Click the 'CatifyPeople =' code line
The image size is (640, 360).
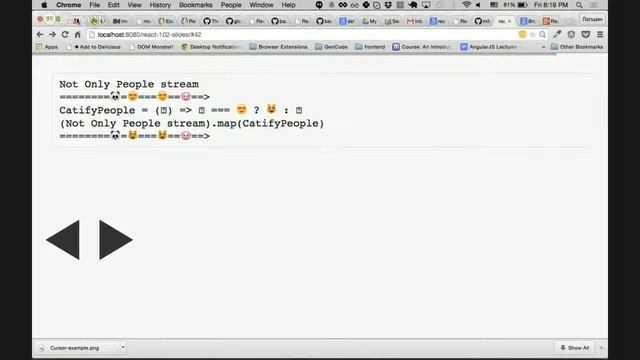(x=181, y=110)
